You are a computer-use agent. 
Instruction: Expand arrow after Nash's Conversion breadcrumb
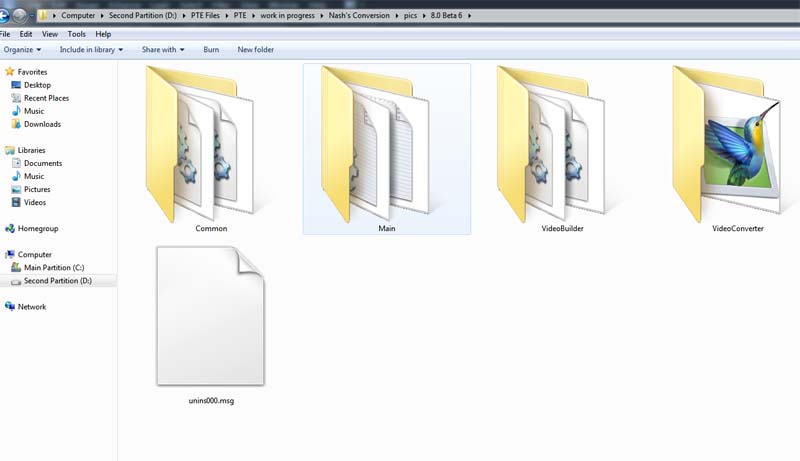pyautogui.click(x=397, y=16)
